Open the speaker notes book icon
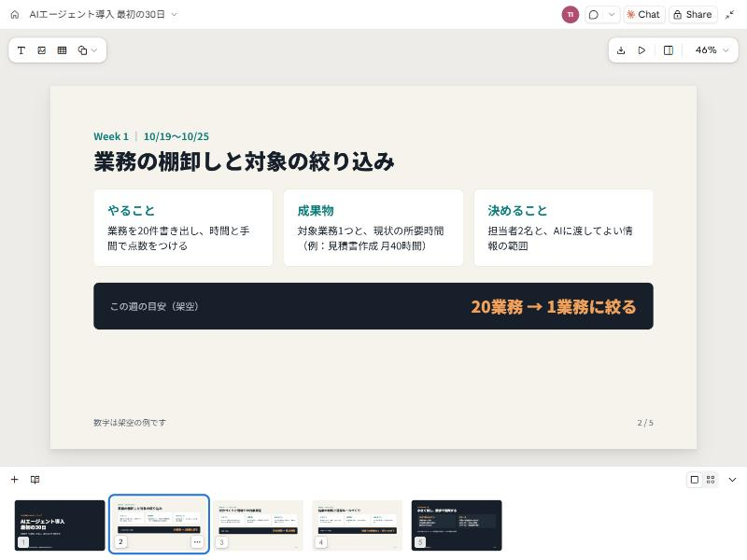Screen dimensions: 747x560 (35, 480)
